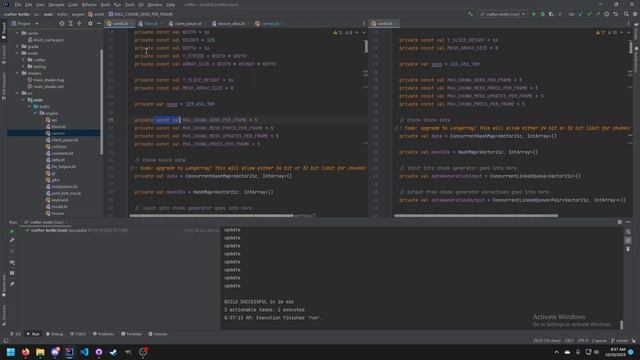Viewport: 640px width, 360px height.
Task: Open the run configuration dropdown
Action: point(502,14)
